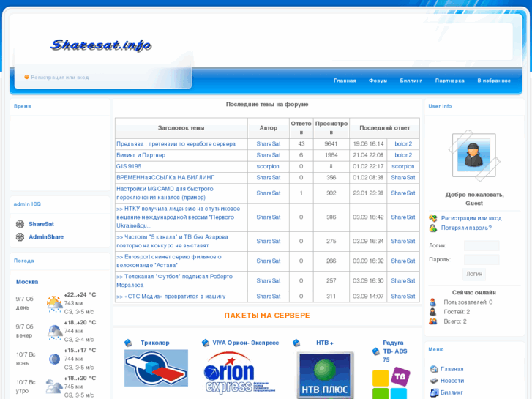Click the tag icon next to VIVA Орион-Экспресс

pos(206,343)
